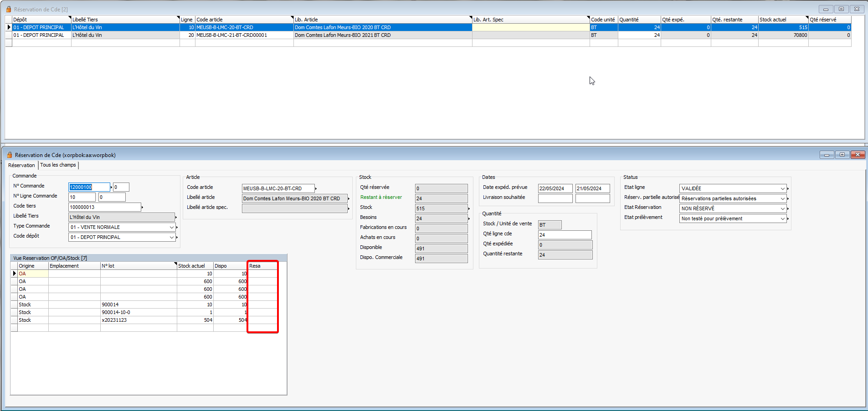The width and height of the screenshot is (868, 411).
Task: Restore the upper Réservation de Cde [2] window
Action: point(841,9)
